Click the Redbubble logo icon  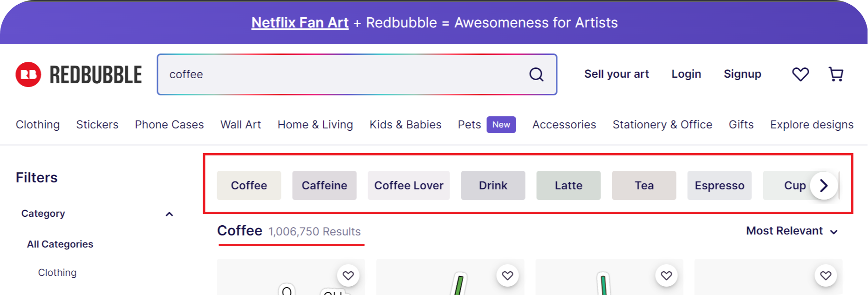(x=28, y=74)
